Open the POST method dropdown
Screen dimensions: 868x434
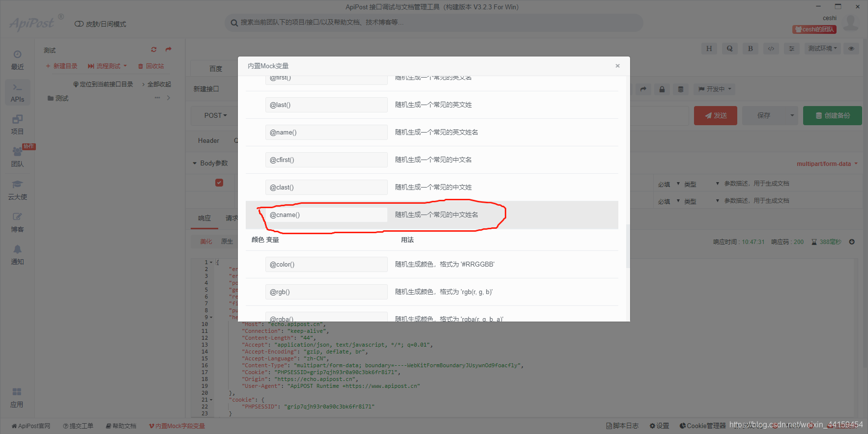click(215, 115)
